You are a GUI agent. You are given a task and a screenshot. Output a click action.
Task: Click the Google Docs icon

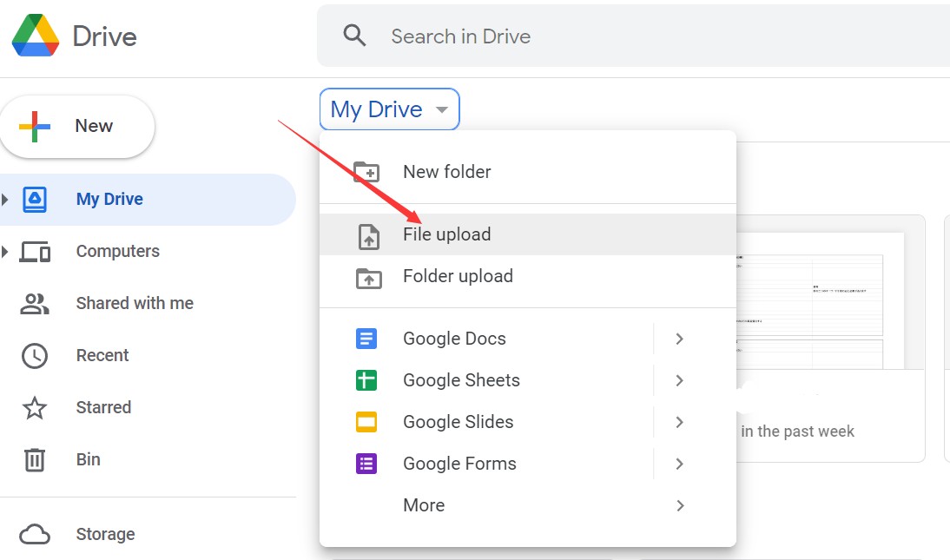pos(366,339)
